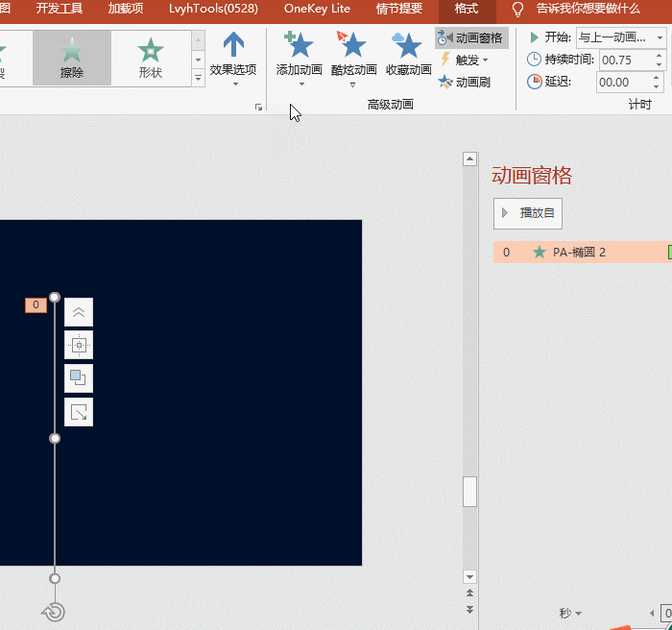Select the 形状 shape animation effect
Screen dimensions: 672x630
point(150,58)
